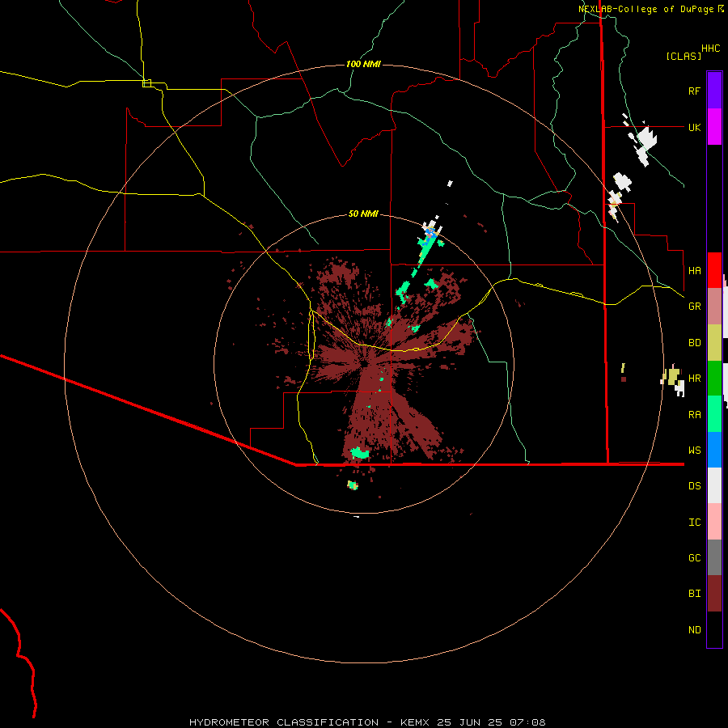This screenshot has width=728, height=728.
Task: Click the DS legend label
Action: (694, 486)
